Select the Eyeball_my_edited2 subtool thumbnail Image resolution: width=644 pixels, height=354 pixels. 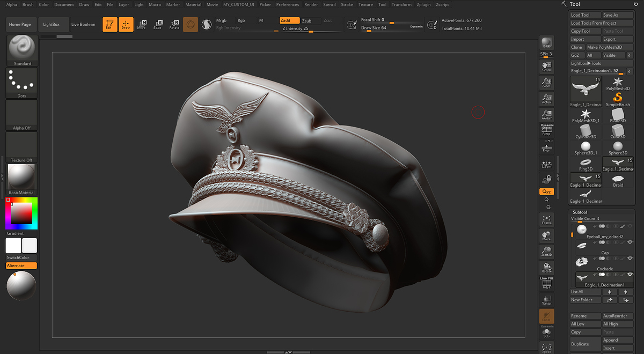pos(582,228)
